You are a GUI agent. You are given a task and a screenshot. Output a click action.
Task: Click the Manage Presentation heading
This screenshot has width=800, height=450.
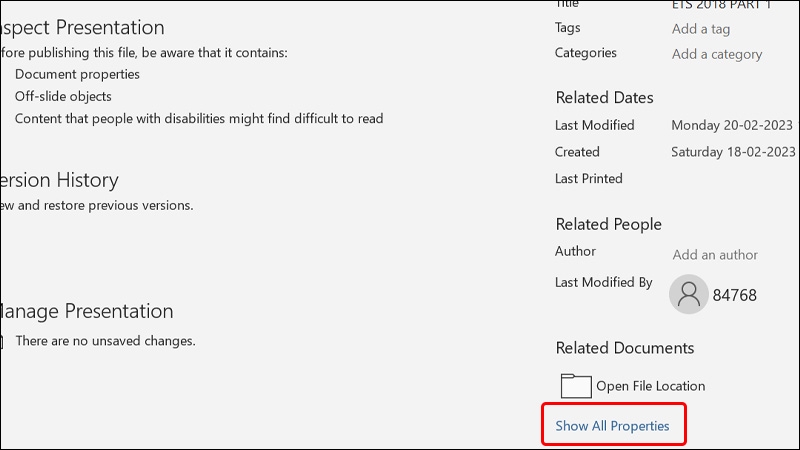pos(87,311)
